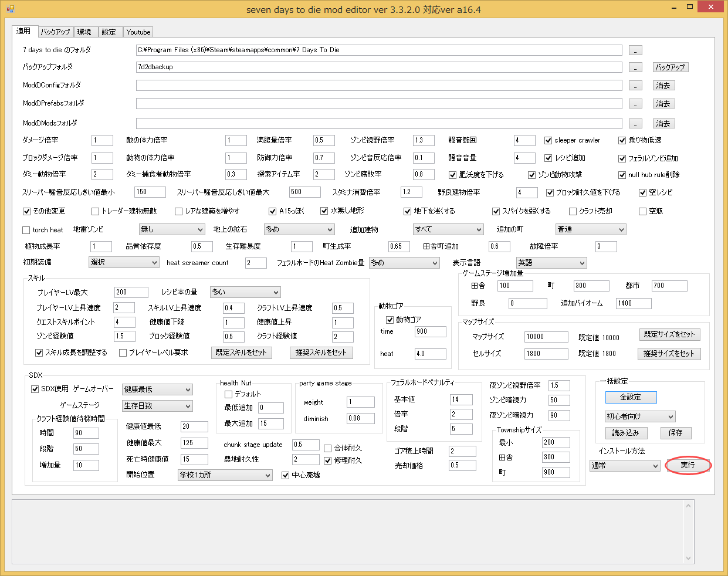Click the マップサイズ value field
The height and width of the screenshot is (576, 728).
tap(547, 337)
